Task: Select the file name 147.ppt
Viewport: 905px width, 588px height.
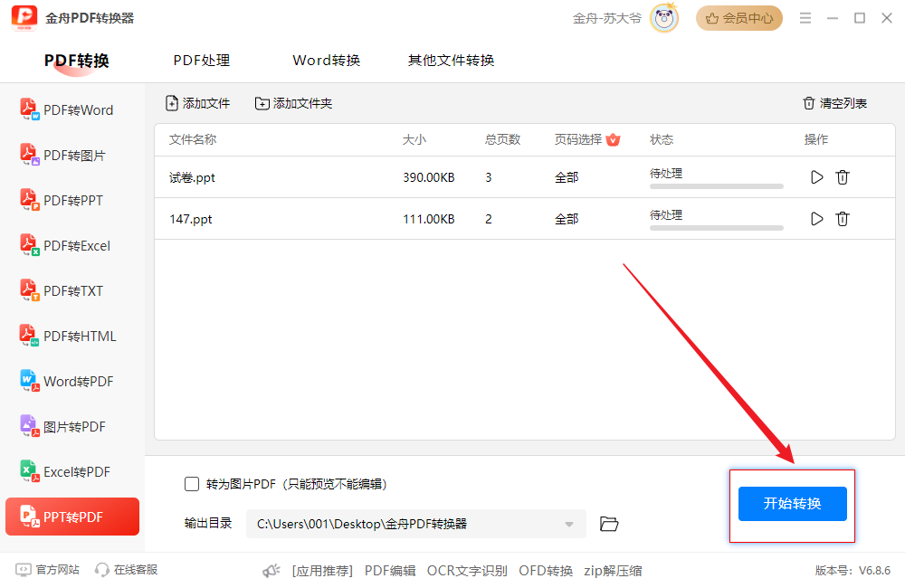Action: pyautogui.click(x=191, y=219)
